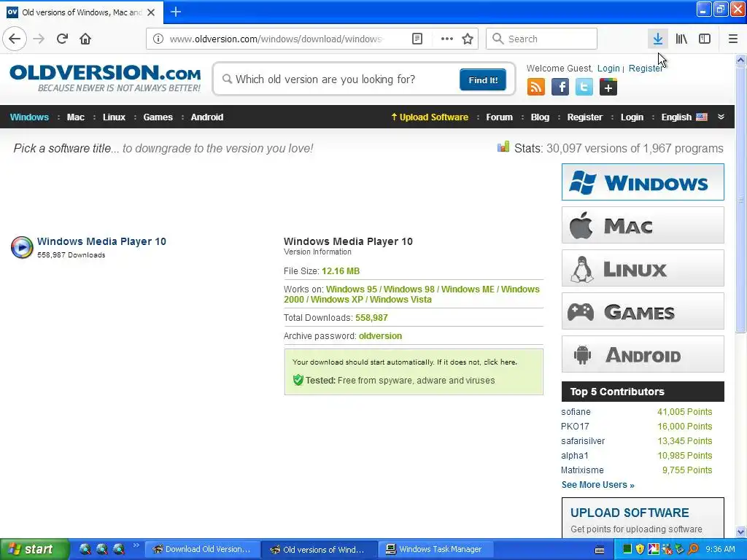Open contributor Matrixisme profile
Image resolution: width=747 pixels, height=560 pixels.
point(582,470)
